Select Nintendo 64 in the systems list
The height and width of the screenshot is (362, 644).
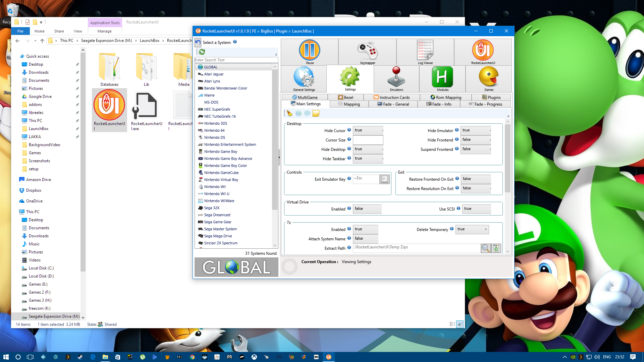tap(214, 130)
